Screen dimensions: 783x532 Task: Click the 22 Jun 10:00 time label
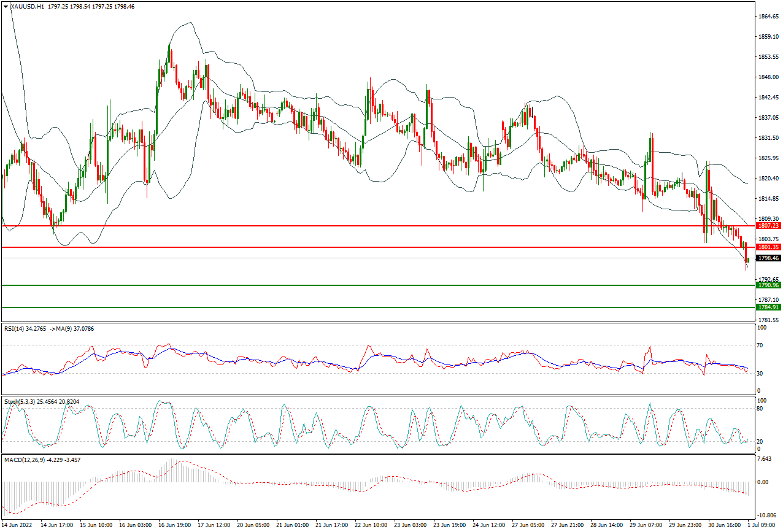click(372, 526)
